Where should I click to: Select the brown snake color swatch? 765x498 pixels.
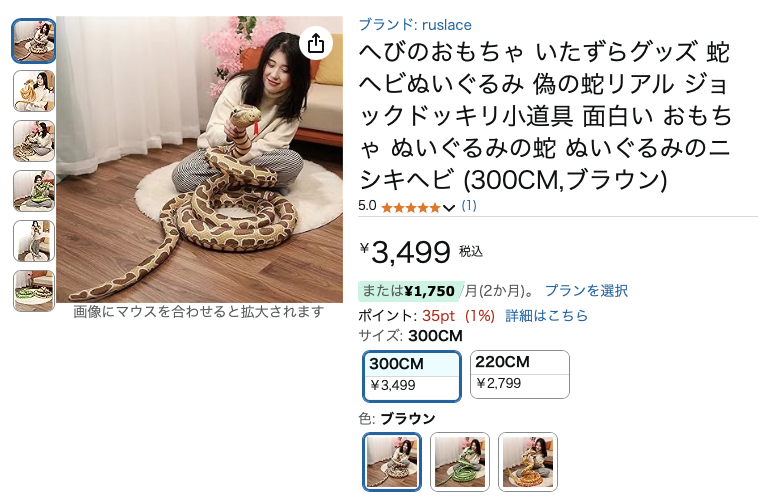click(x=392, y=461)
